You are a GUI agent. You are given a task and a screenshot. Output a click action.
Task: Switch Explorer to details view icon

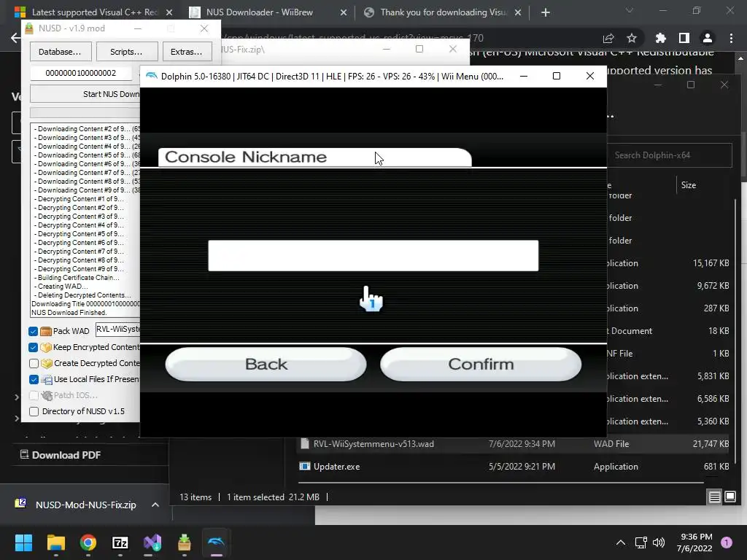point(715,497)
